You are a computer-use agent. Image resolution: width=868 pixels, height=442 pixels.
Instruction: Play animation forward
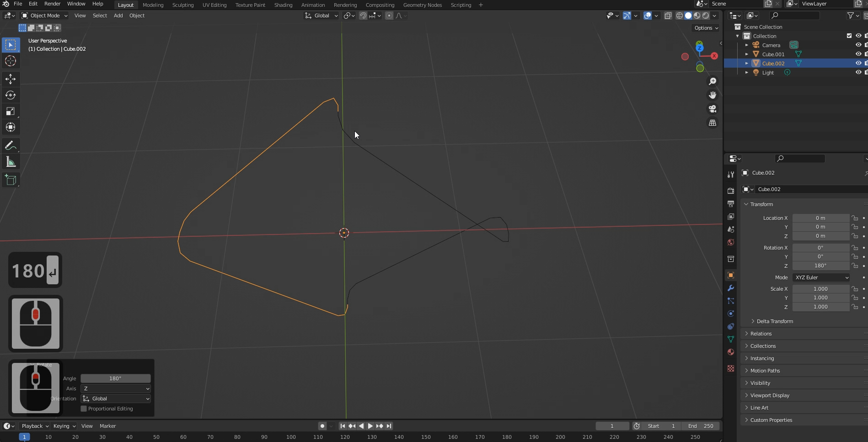[370, 426]
